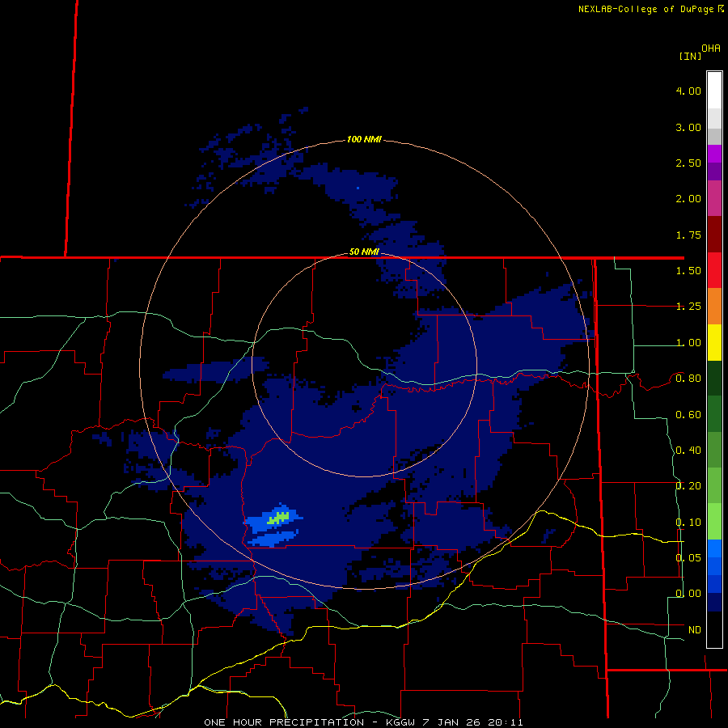Click the 0.20 legend value

(x=688, y=486)
